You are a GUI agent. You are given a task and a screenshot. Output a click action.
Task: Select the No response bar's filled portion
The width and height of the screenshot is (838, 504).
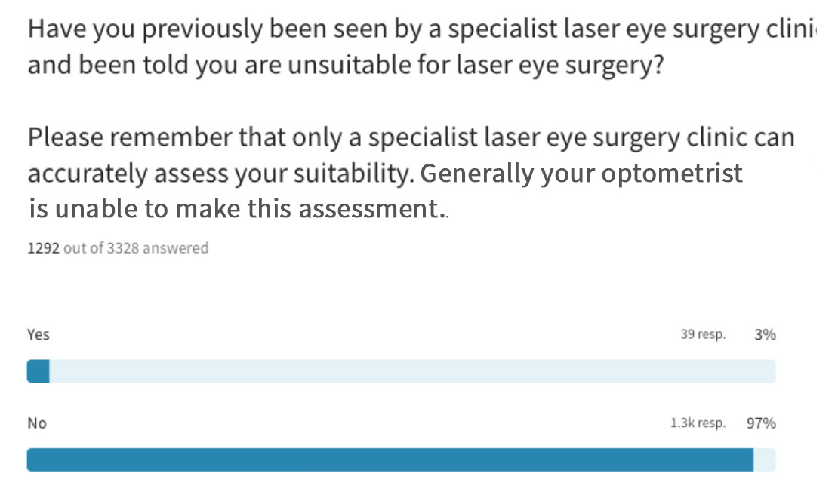390,459
